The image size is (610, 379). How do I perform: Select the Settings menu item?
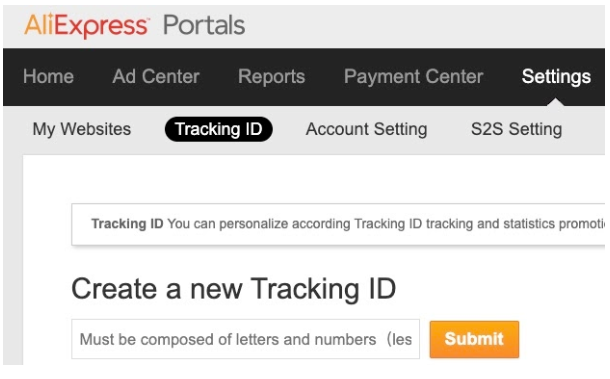pyautogui.click(x=556, y=77)
